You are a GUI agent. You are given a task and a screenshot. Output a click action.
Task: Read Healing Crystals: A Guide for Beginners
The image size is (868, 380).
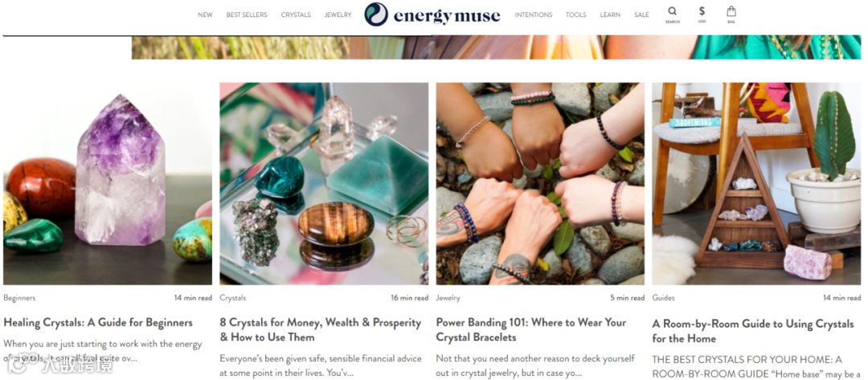(x=98, y=322)
